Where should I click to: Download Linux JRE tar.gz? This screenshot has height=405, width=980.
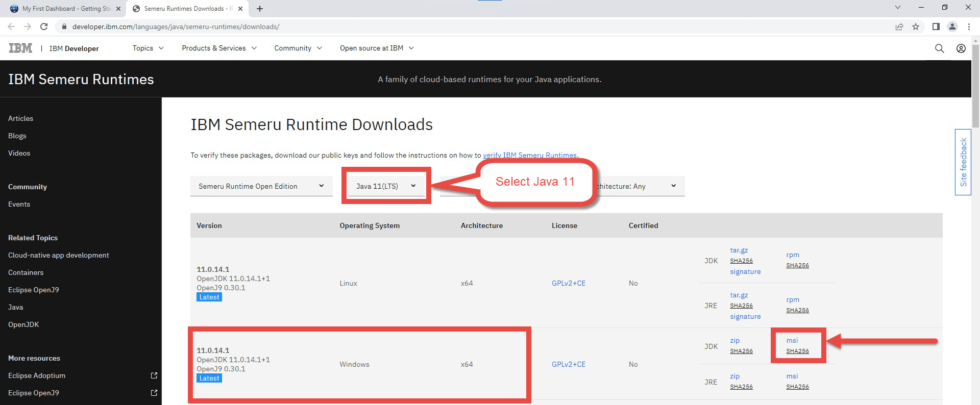click(x=739, y=295)
